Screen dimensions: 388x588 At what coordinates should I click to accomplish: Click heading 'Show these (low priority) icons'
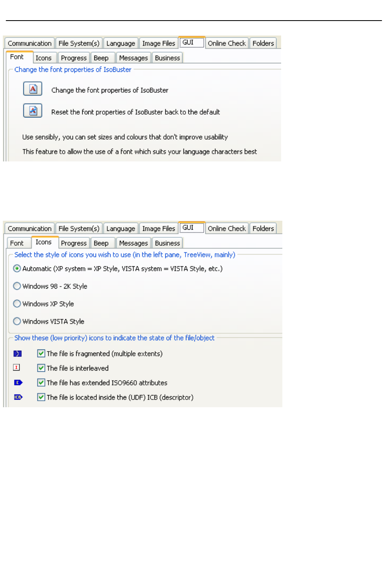115,338
